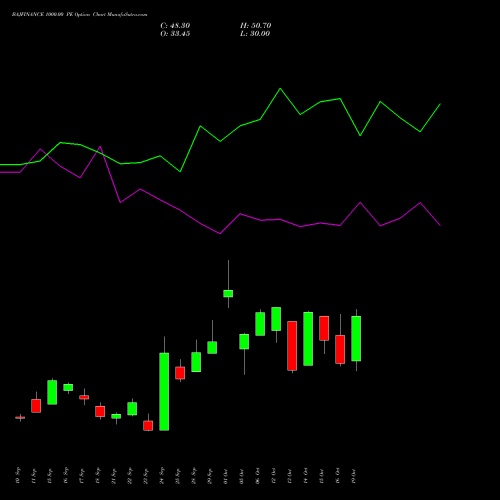Click the '28 Sep' date label

pos(194,476)
